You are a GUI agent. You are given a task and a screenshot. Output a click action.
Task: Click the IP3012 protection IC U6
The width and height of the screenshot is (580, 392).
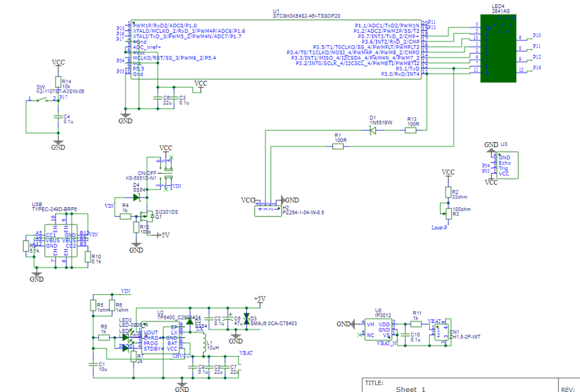[378, 330]
